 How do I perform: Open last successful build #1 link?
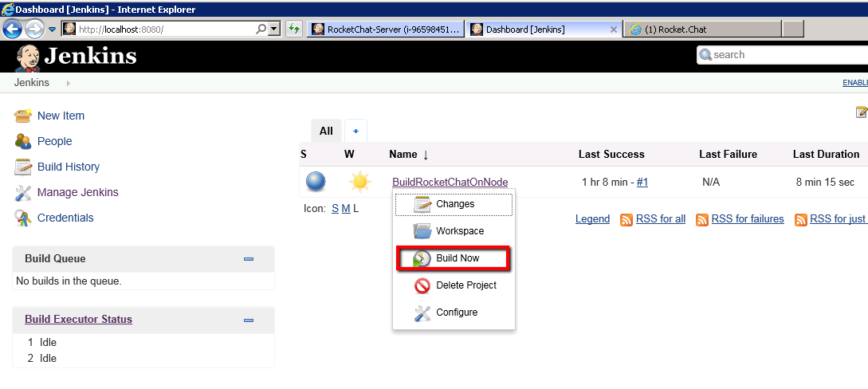coord(642,182)
